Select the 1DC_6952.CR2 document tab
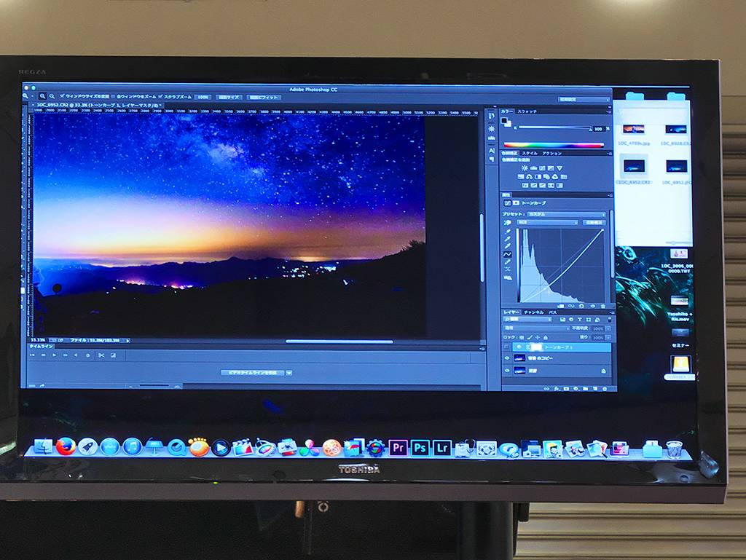The height and width of the screenshot is (560, 746). tap(98, 105)
